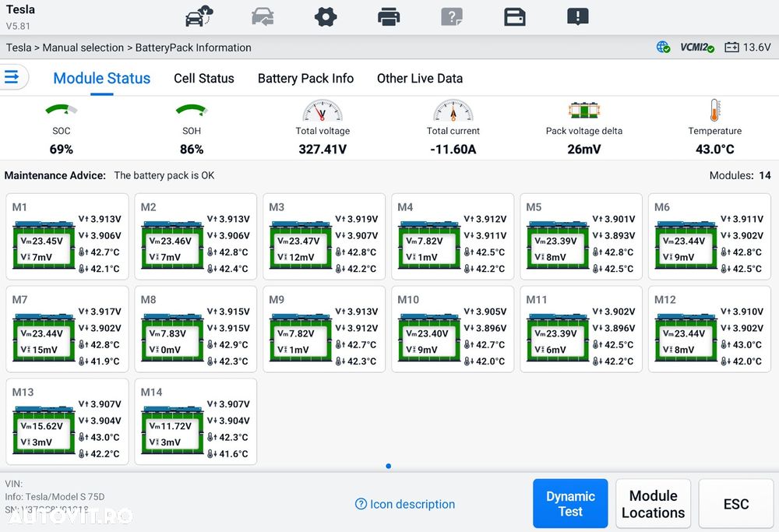This screenshot has width=779, height=532.
Task: Switch to Module Status tab
Action: (102, 79)
